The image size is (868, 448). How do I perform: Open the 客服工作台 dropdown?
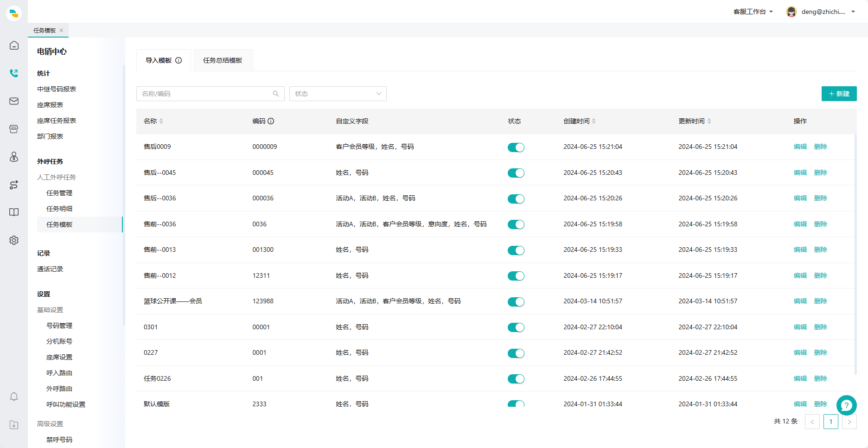[753, 12]
